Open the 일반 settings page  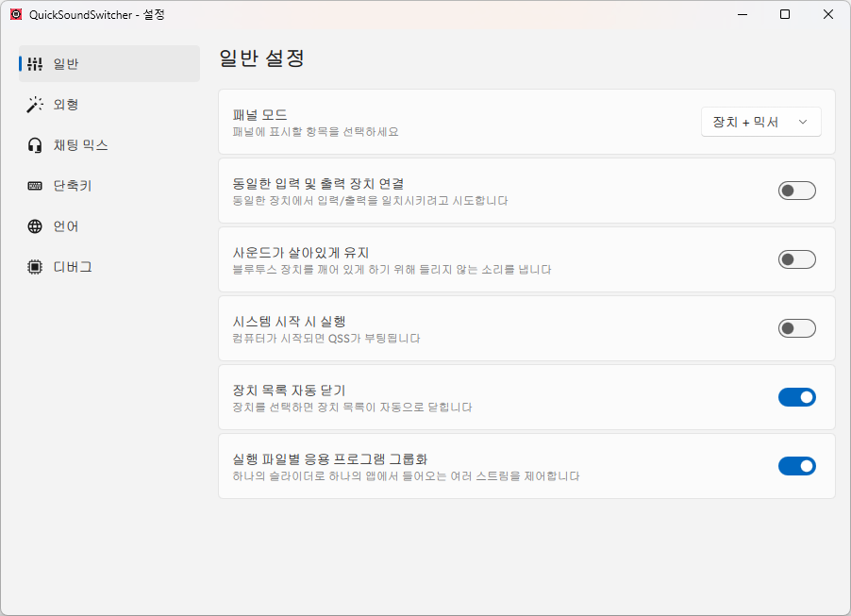pos(109,64)
